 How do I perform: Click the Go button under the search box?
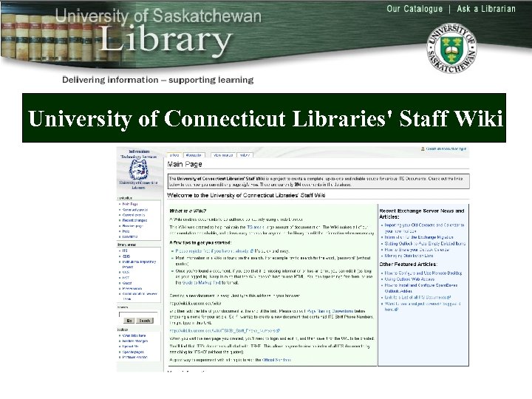coord(129,321)
